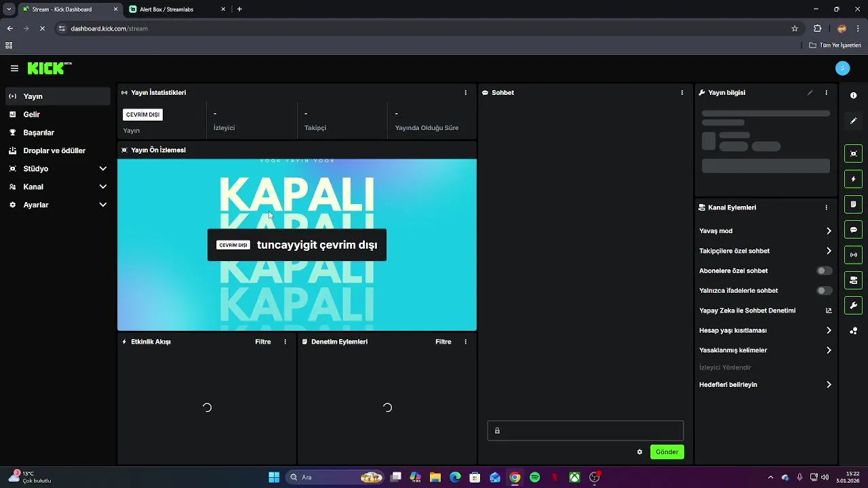Viewport: 868px width, 488px height.
Task: Bookmark this page with the star icon
Action: click(795, 28)
